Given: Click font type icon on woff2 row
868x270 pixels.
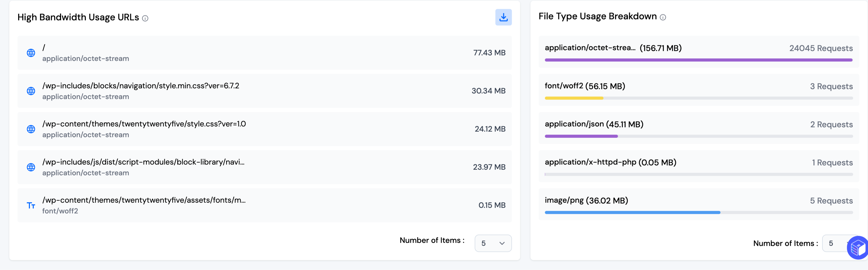Looking at the screenshot, I should pos(31,205).
